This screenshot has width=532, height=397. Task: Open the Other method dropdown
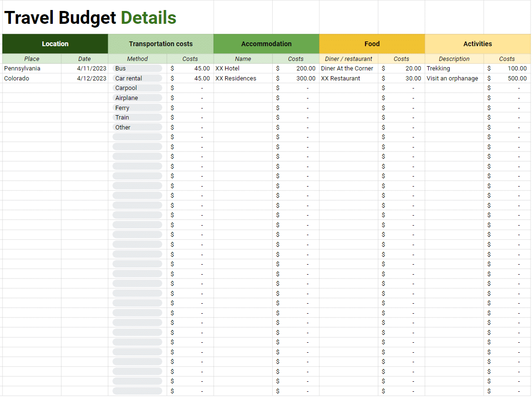[x=137, y=127]
